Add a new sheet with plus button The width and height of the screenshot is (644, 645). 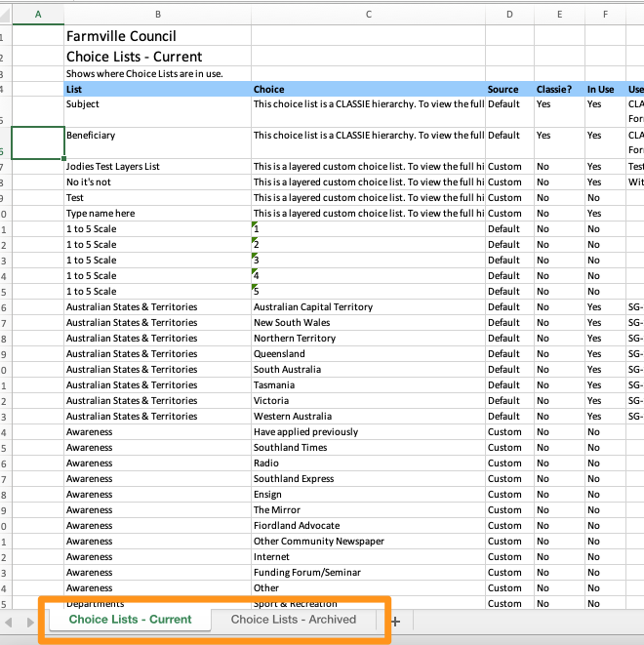(x=395, y=621)
